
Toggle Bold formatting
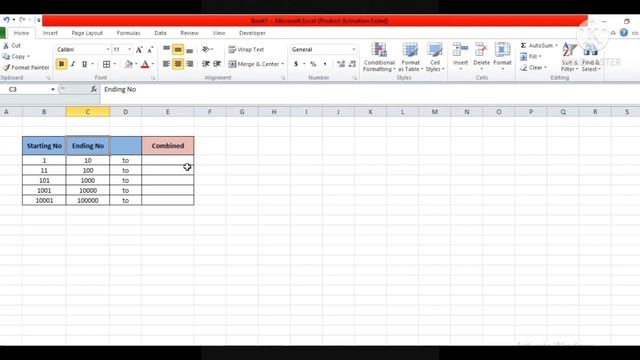61,64
